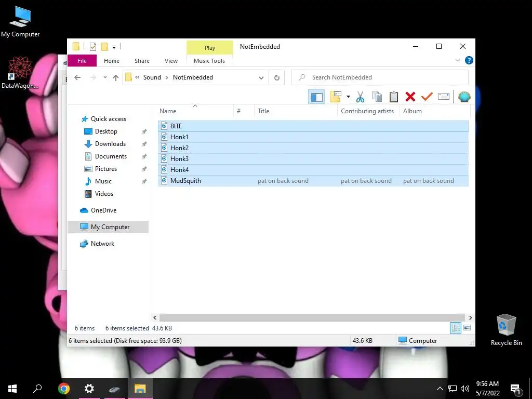Open the Recent locations dropdown
Screen dimensions: 532x399
click(105, 77)
